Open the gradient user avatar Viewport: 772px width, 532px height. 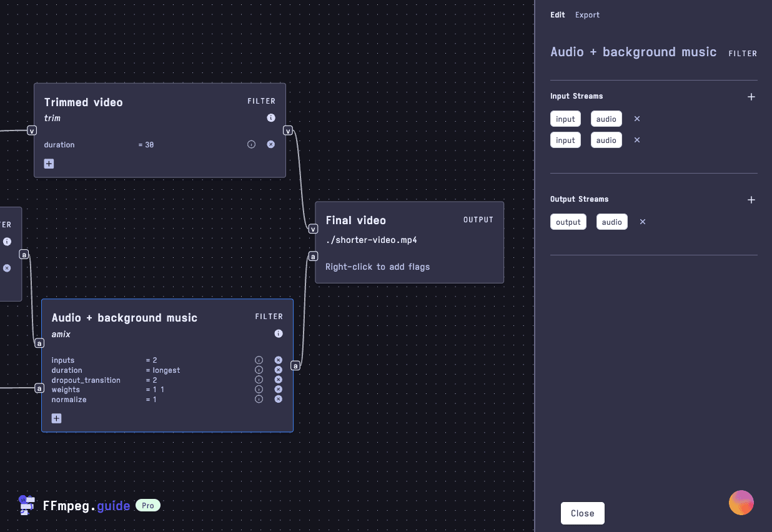coord(741,503)
